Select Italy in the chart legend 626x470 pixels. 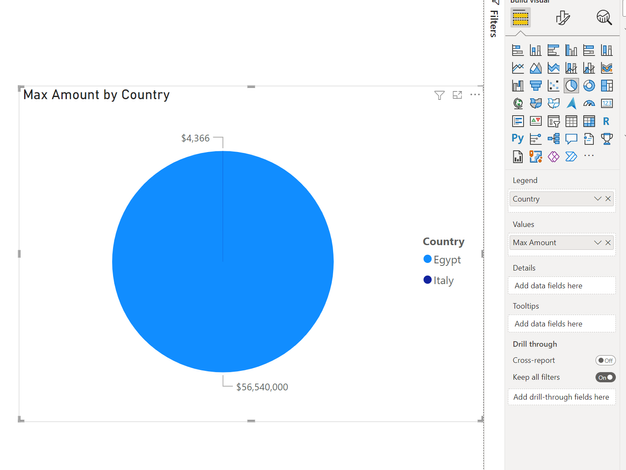[x=438, y=280]
